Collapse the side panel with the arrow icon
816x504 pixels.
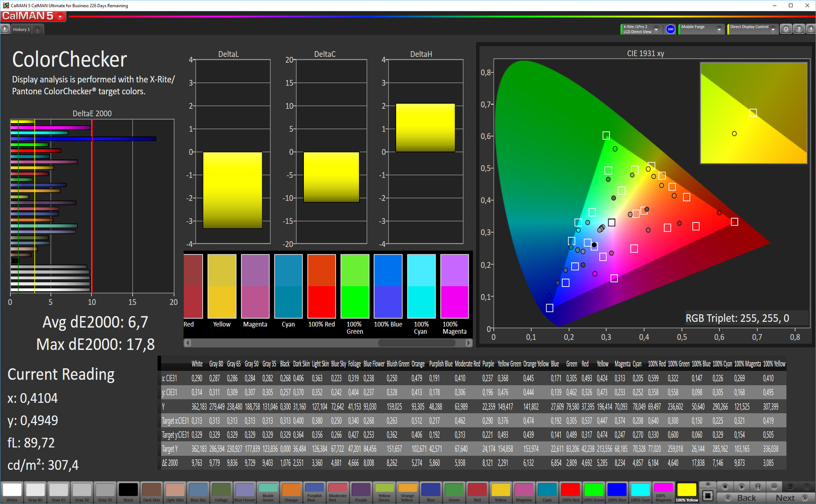tap(811, 29)
